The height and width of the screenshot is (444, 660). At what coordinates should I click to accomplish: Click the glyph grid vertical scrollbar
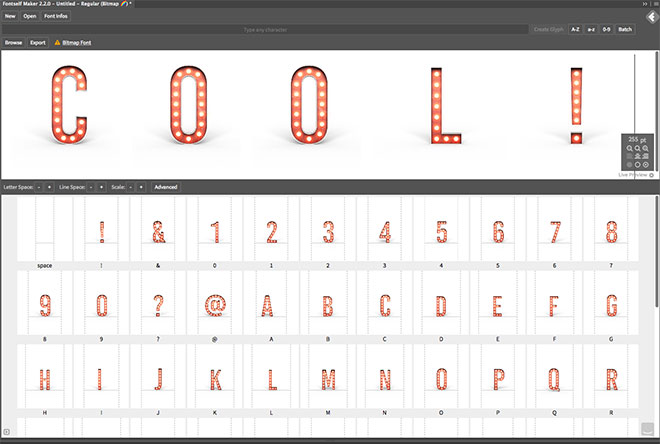coord(657,252)
